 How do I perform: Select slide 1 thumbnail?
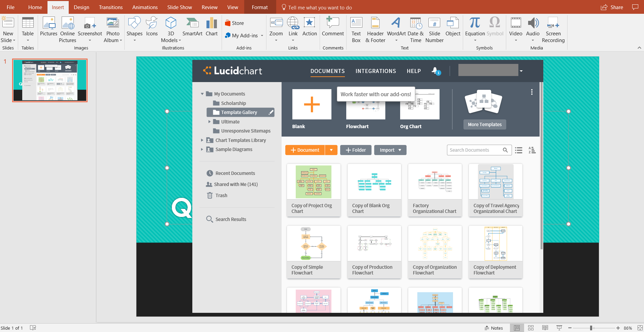pyautogui.click(x=50, y=80)
